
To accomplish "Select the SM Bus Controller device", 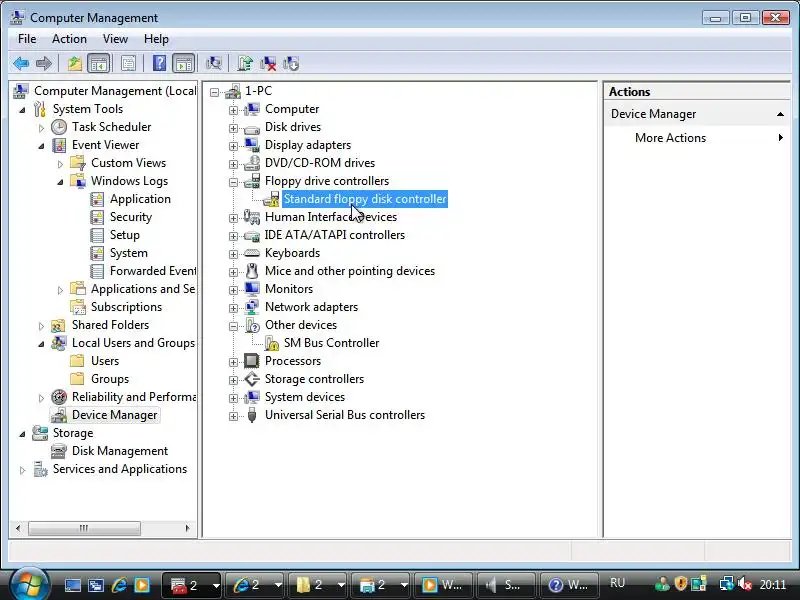I will click(332, 343).
